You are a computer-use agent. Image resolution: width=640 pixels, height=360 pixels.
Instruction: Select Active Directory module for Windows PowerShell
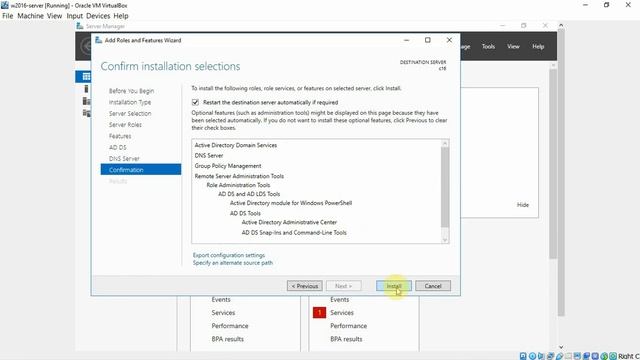coord(291,203)
